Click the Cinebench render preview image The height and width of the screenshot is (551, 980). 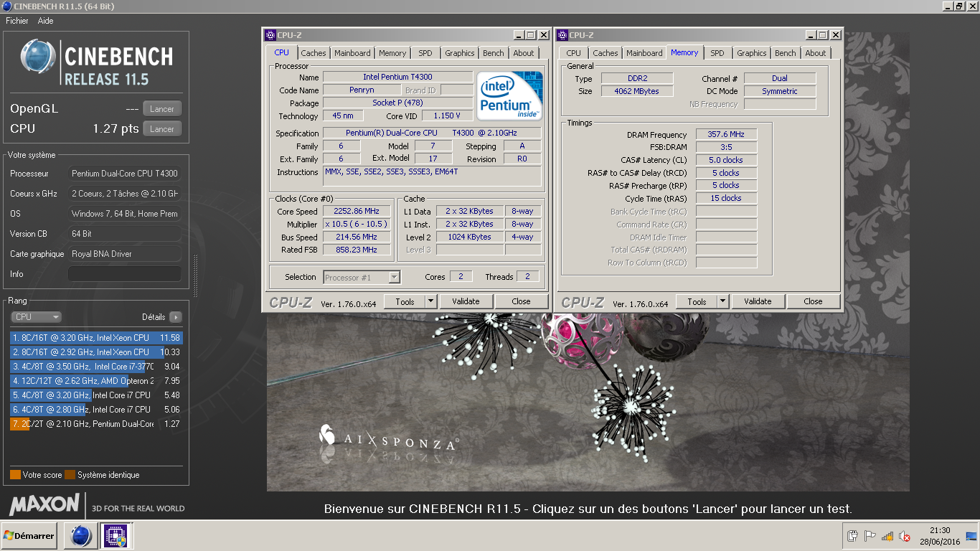coord(588,402)
